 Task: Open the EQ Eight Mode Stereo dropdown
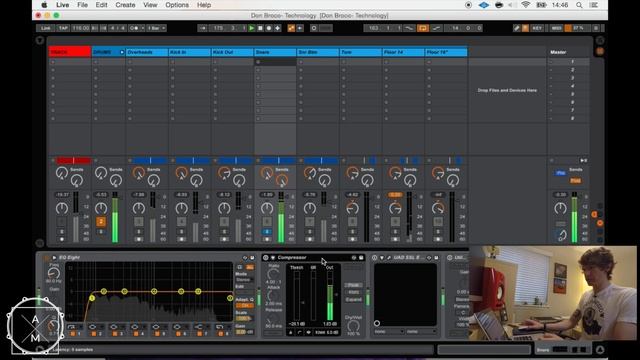click(x=244, y=280)
